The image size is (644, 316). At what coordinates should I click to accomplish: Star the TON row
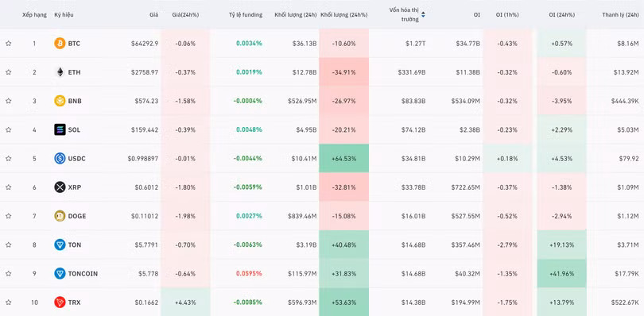[8, 245]
